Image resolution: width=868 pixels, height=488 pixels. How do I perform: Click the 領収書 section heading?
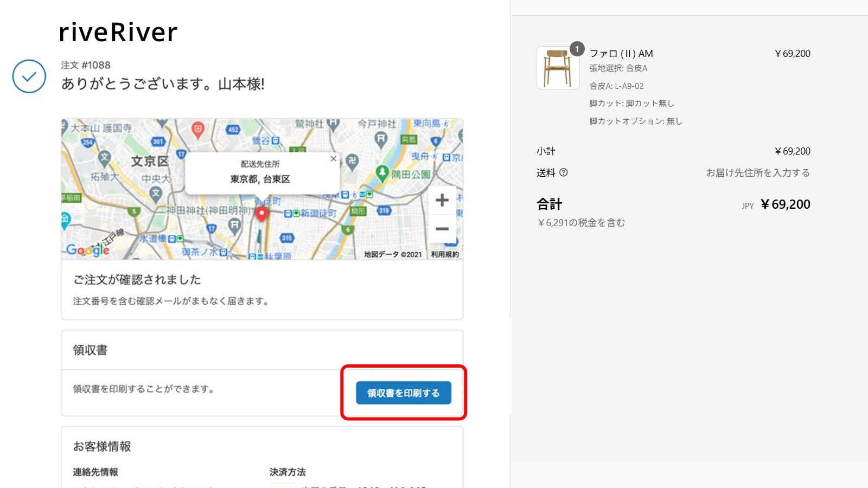pyautogui.click(x=90, y=350)
